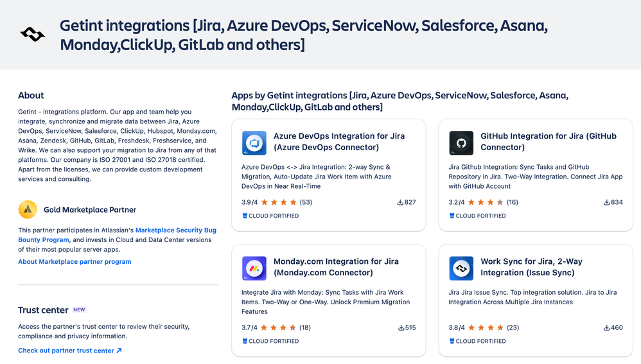Open the Azure DevOps Integration app icon

[254, 143]
